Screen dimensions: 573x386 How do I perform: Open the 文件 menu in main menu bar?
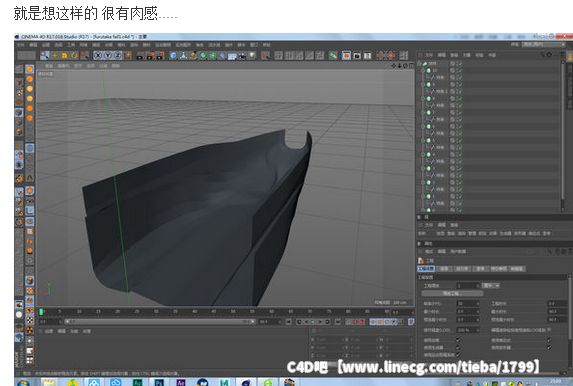click(21, 45)
